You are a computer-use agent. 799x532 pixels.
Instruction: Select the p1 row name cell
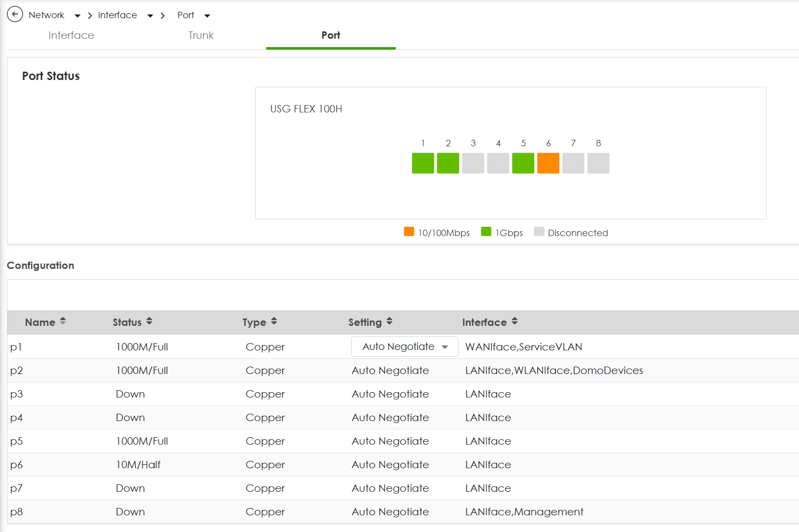tap(16, 347)
